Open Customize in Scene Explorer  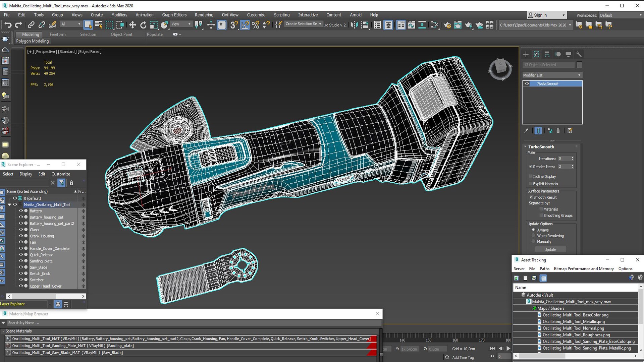(x=61, y=174)
